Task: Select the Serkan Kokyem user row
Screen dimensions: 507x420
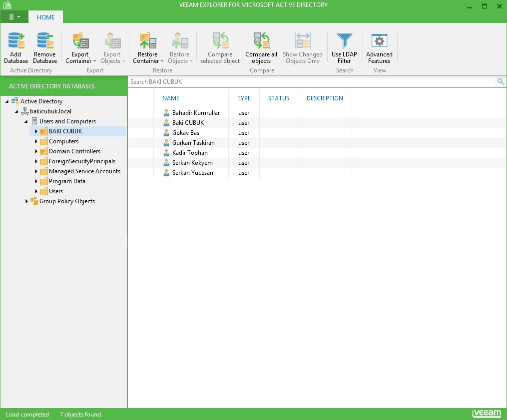Action: (317, 163)
